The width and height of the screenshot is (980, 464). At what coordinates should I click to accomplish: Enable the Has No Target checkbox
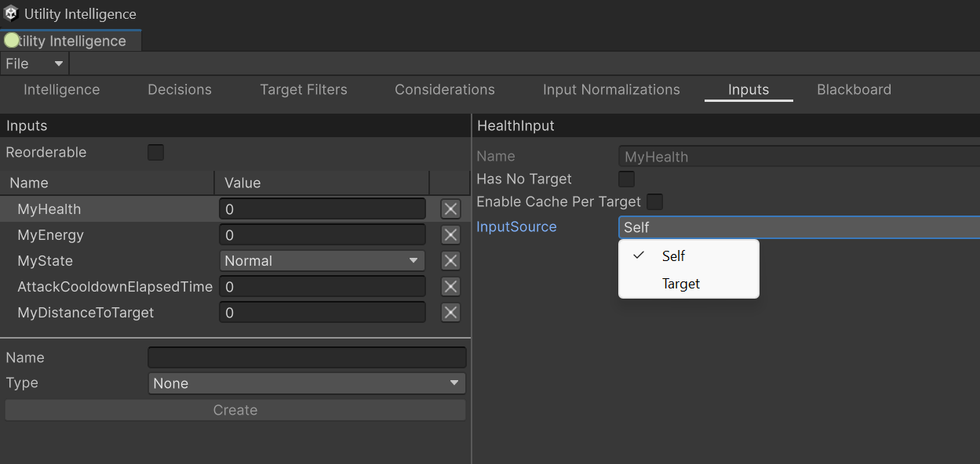626,179
